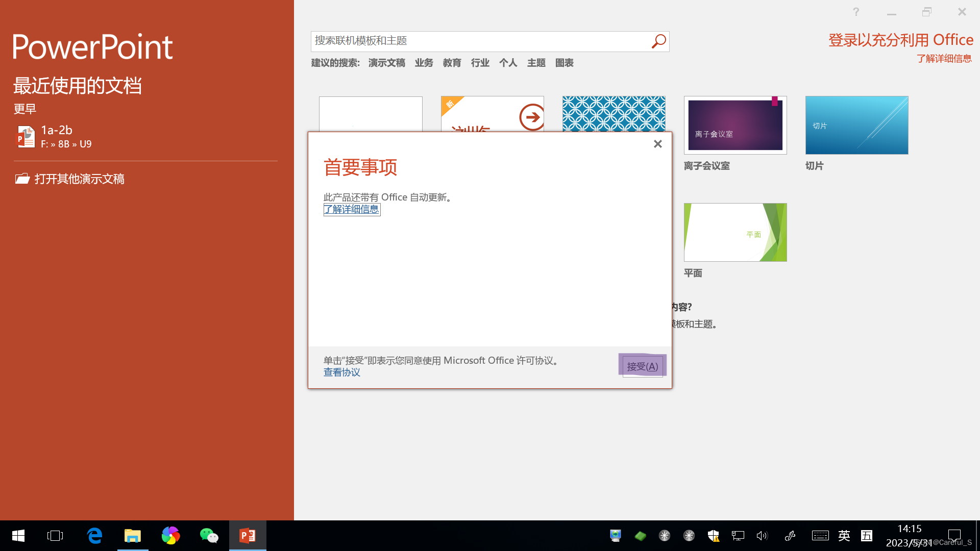
Task: Choose the 切片 template thumbnail
Action: (856, 125)
